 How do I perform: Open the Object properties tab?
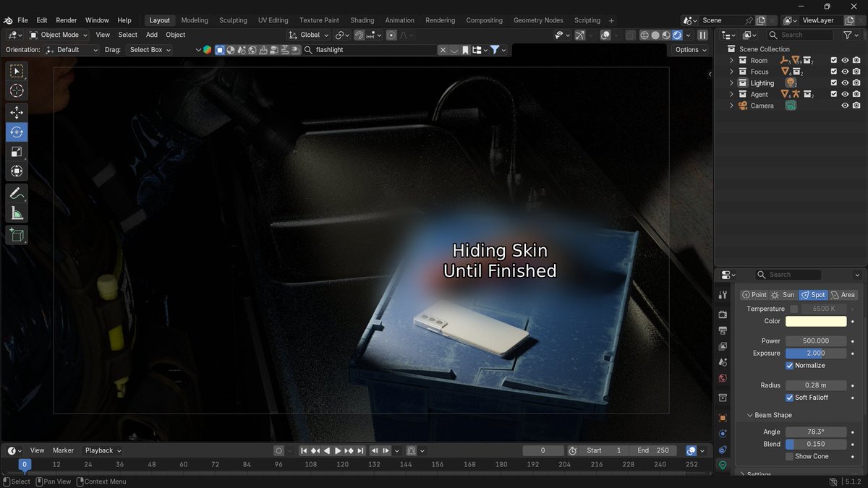(723, 417)
